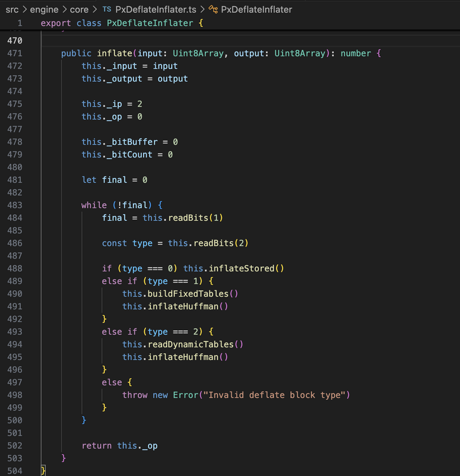Open the src folder breadcrumb

[x=12, y=10]
